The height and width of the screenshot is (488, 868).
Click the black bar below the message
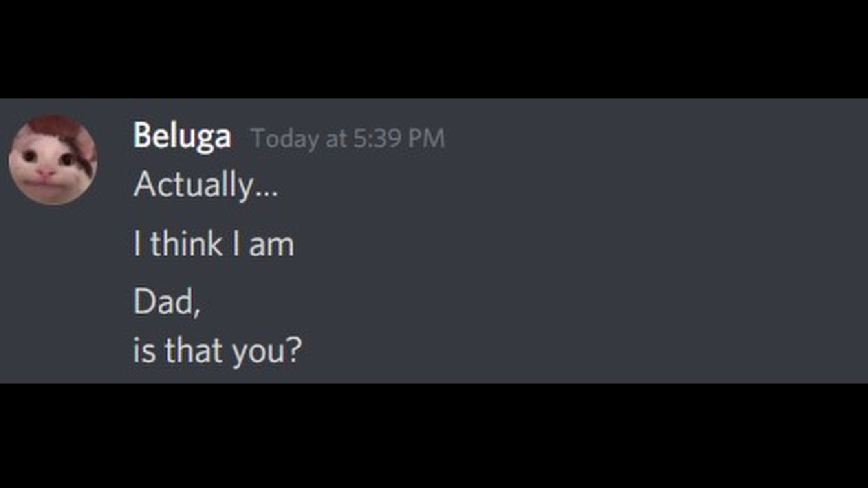(434, 435)
